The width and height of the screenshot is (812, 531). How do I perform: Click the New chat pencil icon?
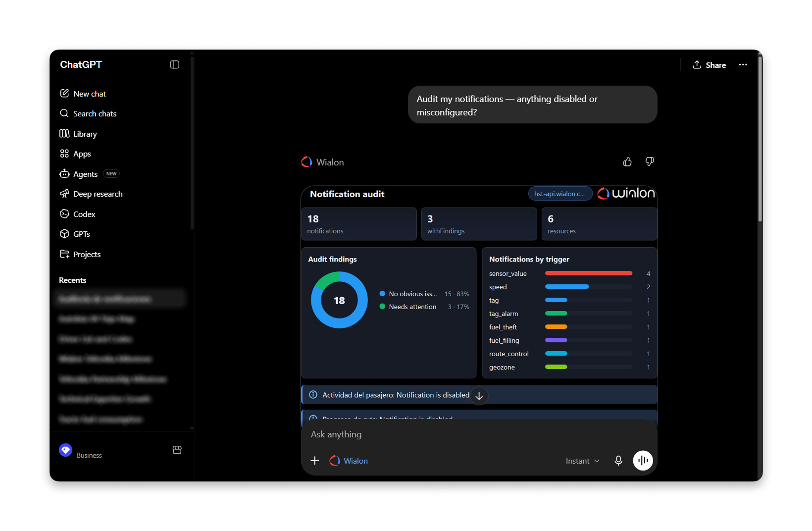pos(64,93)
